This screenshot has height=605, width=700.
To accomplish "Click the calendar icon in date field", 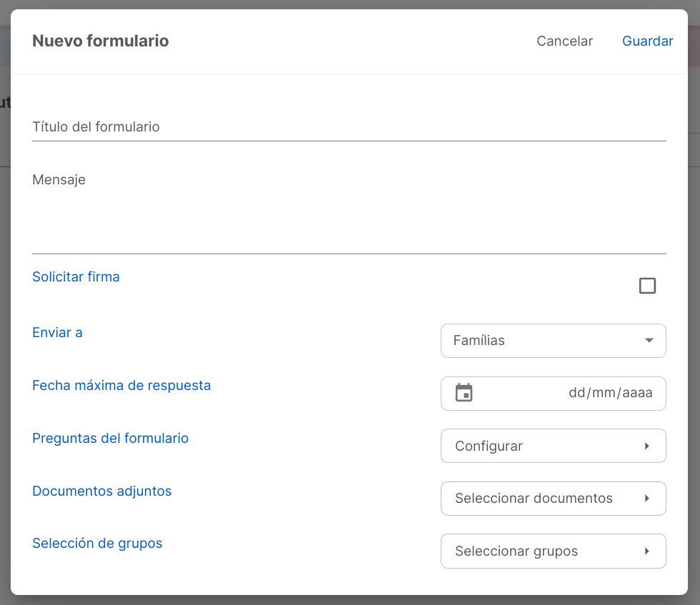I will coord(464,393).
